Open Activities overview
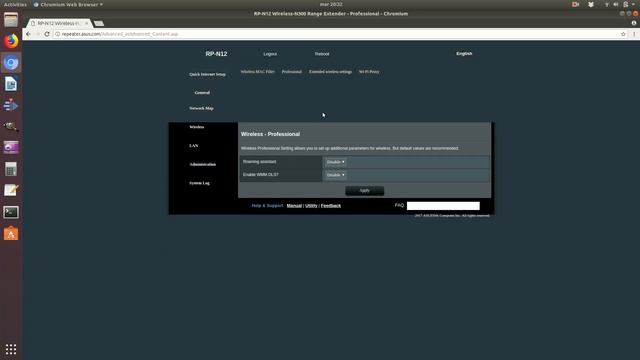Image resolution: width=640 pixels, height=360 pixels. pyautogui.click(x=15, y=4)
